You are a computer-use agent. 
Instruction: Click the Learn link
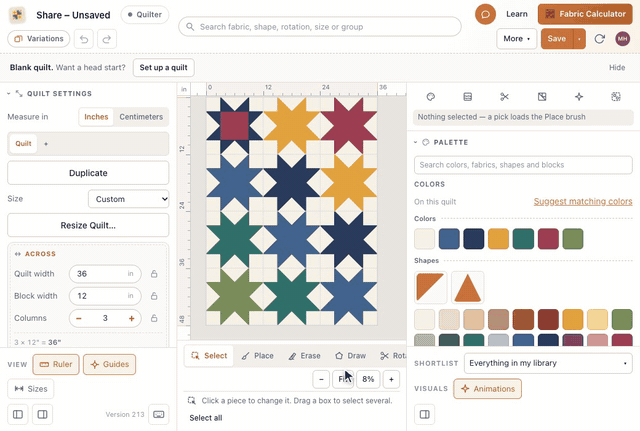[x=517, y=14]
